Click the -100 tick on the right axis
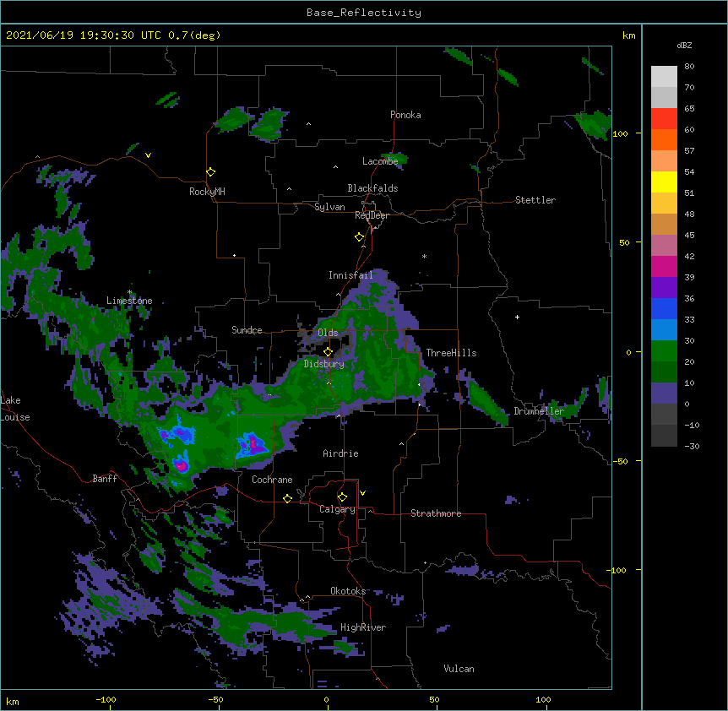The width and height of the screenshot is (728, 711). click(617, 570)
